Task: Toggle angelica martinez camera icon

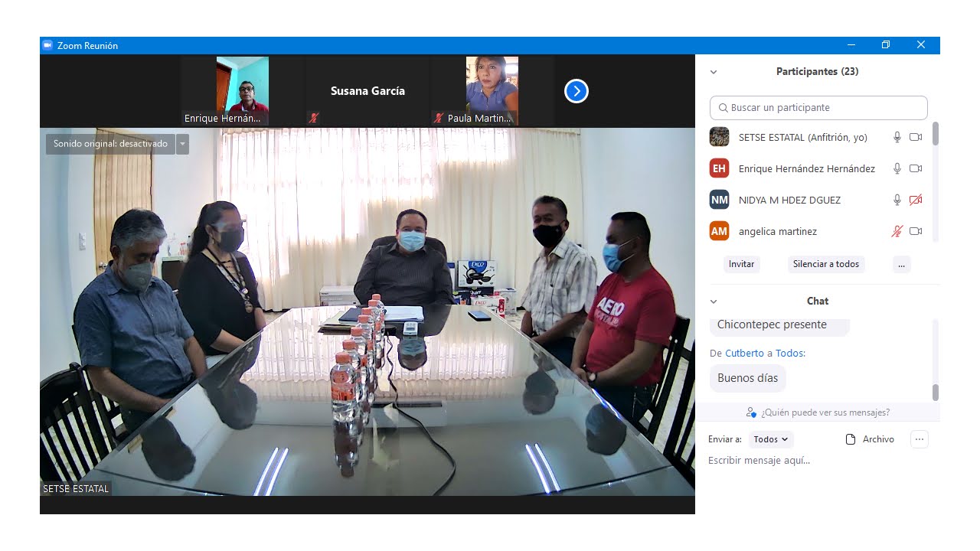Action: (x=916, y=231)
